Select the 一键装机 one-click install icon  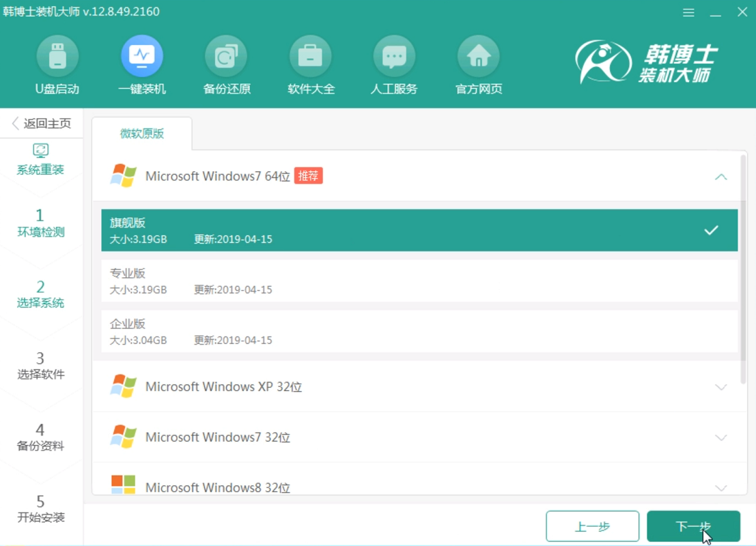coord(142,56)
